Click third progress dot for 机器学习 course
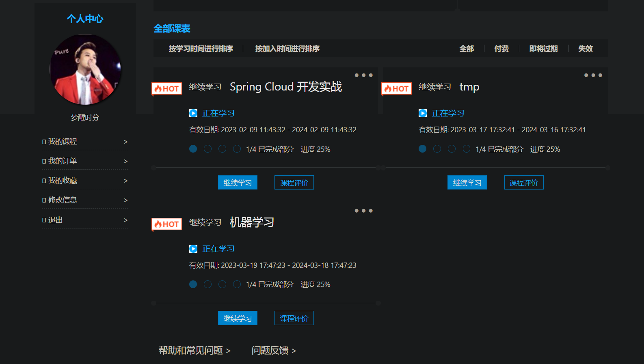 (x=223, y=284)
